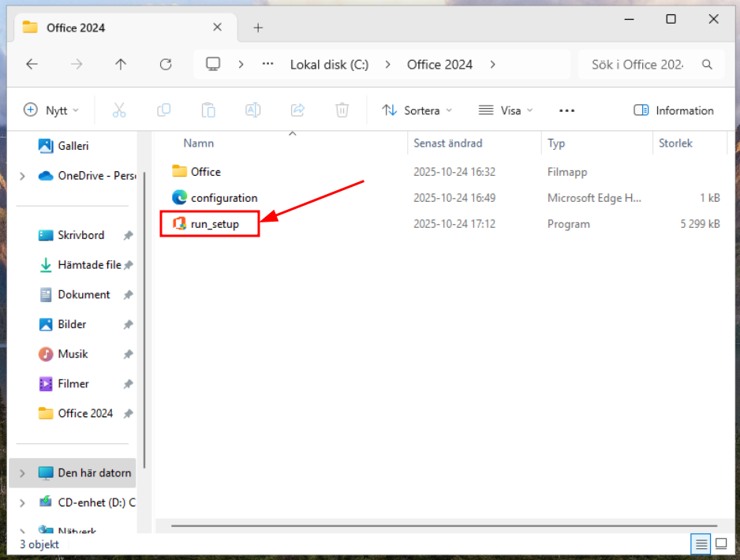The width and height of the screenshot is (740, 560).
Task: Toggle the Information details pane
Action: (x=674, y=110)
